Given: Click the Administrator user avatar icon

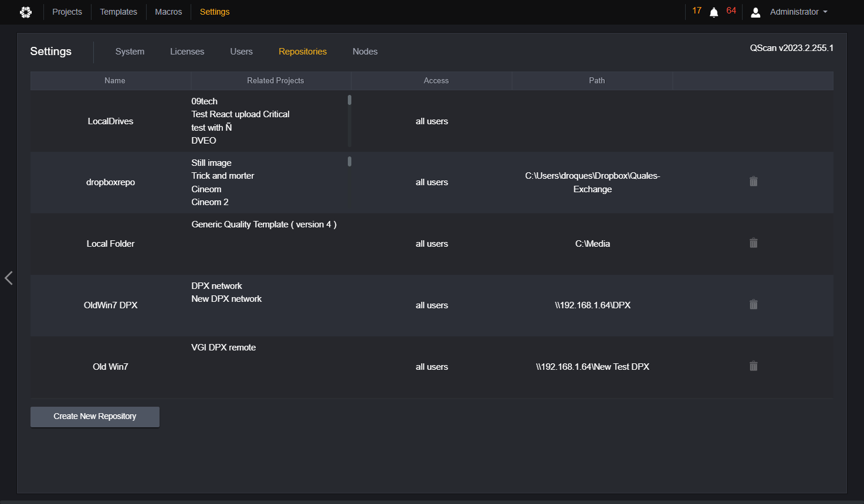Looking at the screenshot, I should coord(755,12).
